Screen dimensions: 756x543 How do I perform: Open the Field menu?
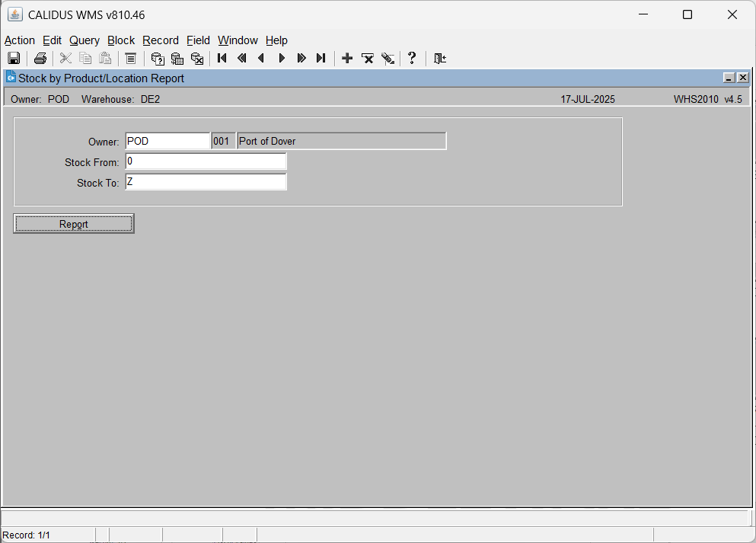[x=198, y=40]
